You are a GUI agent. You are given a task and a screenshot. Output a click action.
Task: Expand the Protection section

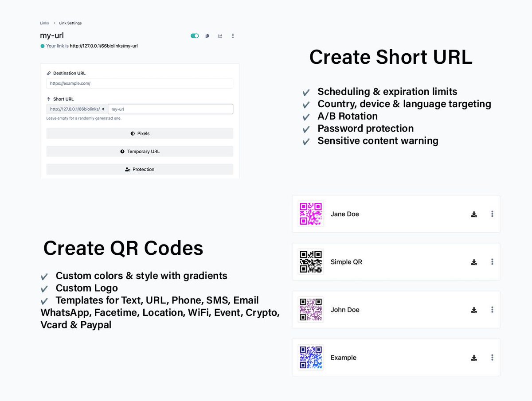tap(140, 169)
